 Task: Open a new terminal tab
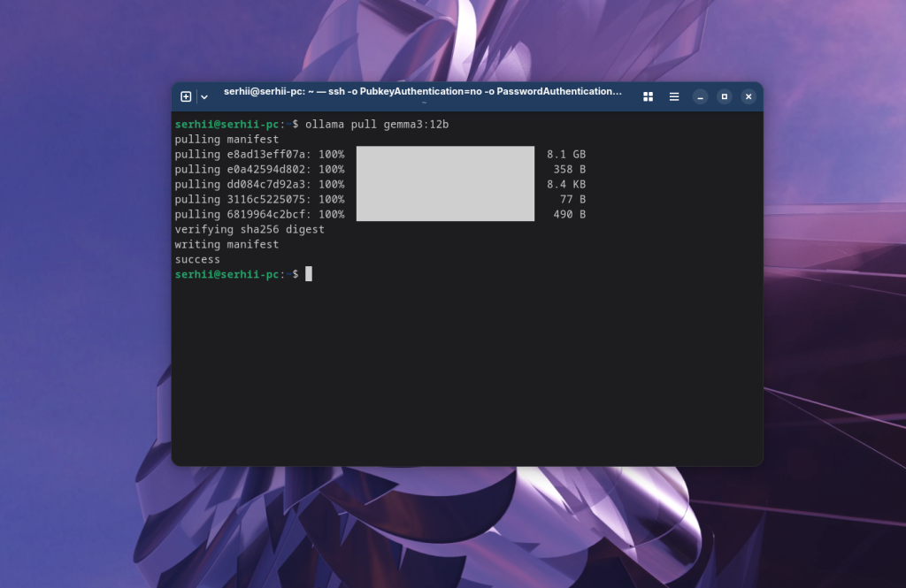click(x=186, y=96)
